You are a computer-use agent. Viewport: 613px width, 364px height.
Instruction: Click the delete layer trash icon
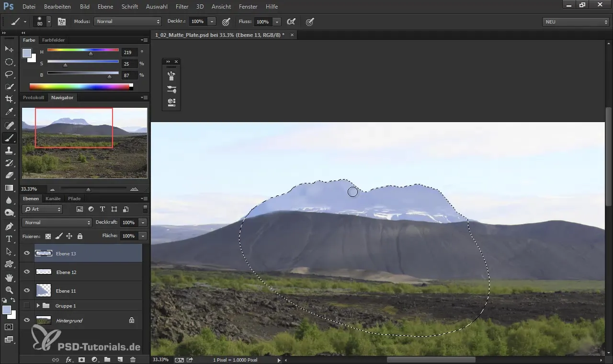click(x=133, y=359)
